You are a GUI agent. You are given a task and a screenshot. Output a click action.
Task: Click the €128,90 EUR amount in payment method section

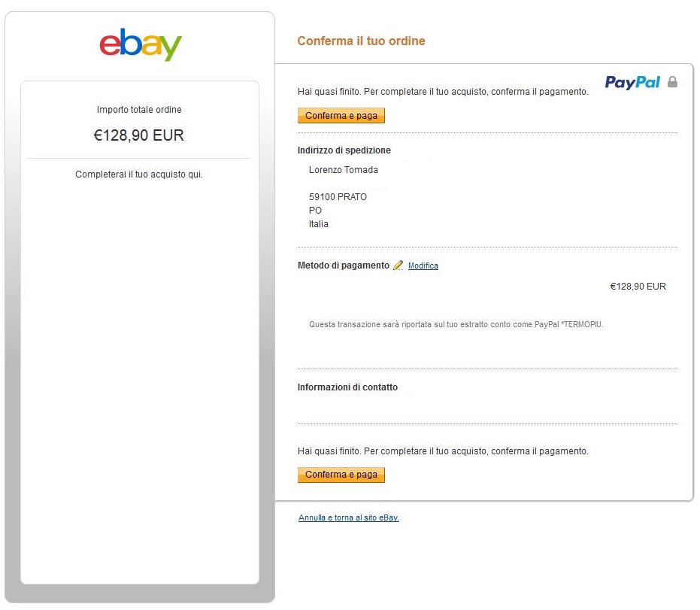coord(638,287)
